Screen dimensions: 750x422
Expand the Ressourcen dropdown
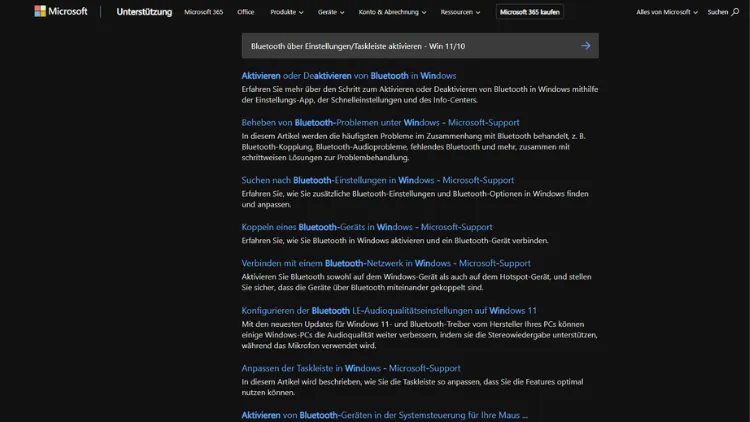460,12
